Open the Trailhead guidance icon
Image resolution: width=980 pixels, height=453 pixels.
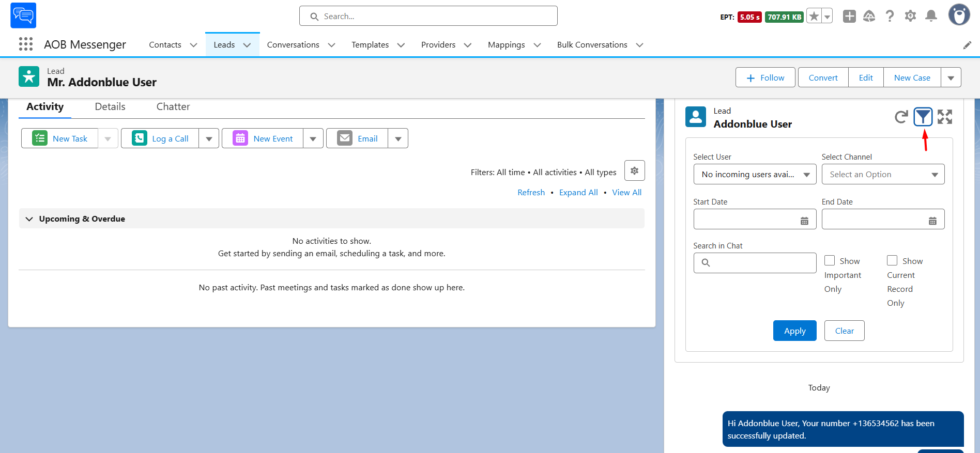point(869,16)
